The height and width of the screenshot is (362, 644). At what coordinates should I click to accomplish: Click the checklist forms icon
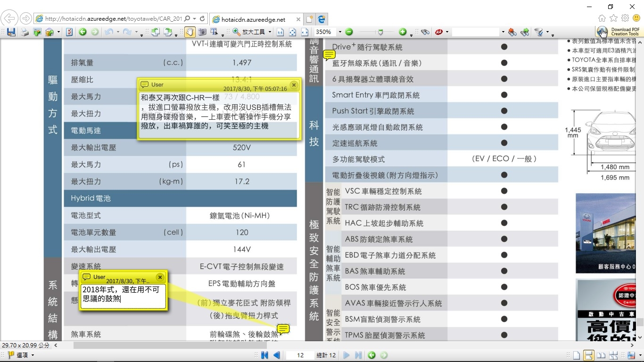click(x=69, y=32)
